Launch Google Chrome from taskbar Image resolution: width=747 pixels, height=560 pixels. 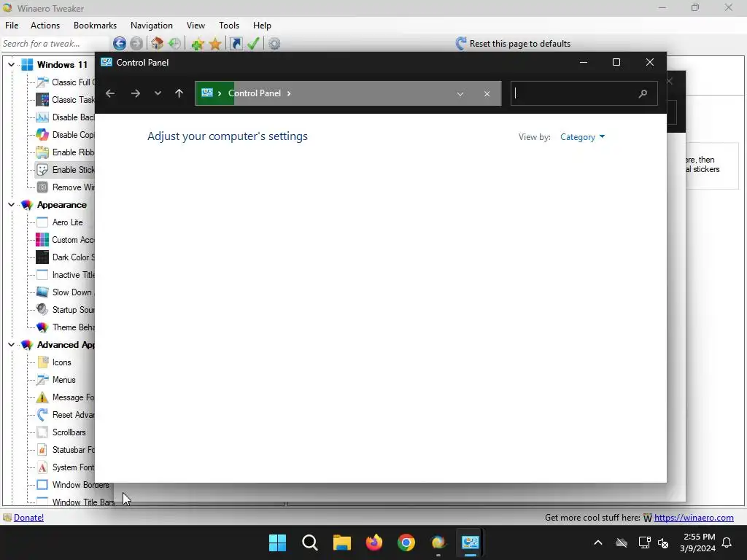tap(406, 542)
